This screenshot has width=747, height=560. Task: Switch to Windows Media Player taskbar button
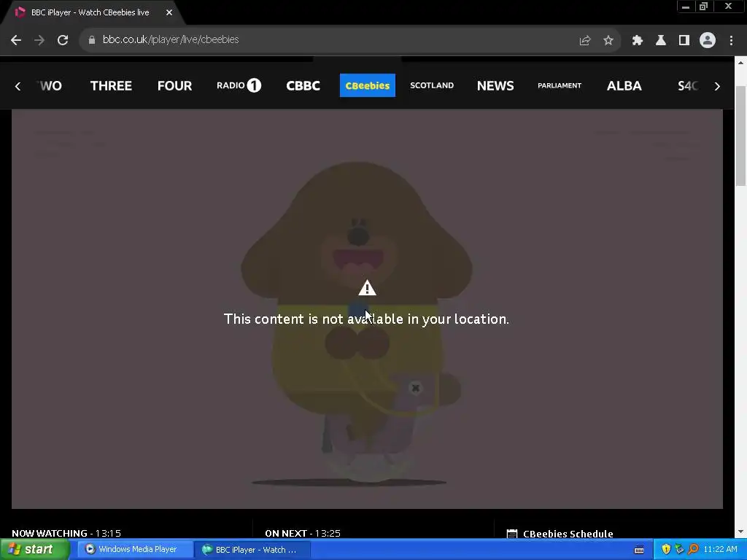point(134,549)
